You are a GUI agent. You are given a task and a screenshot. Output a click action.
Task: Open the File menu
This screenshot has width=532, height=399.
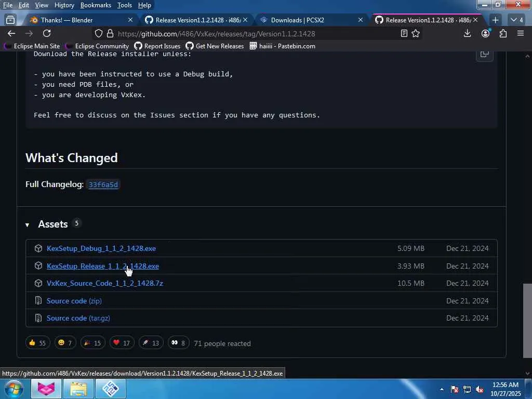[x=7, y=5]
